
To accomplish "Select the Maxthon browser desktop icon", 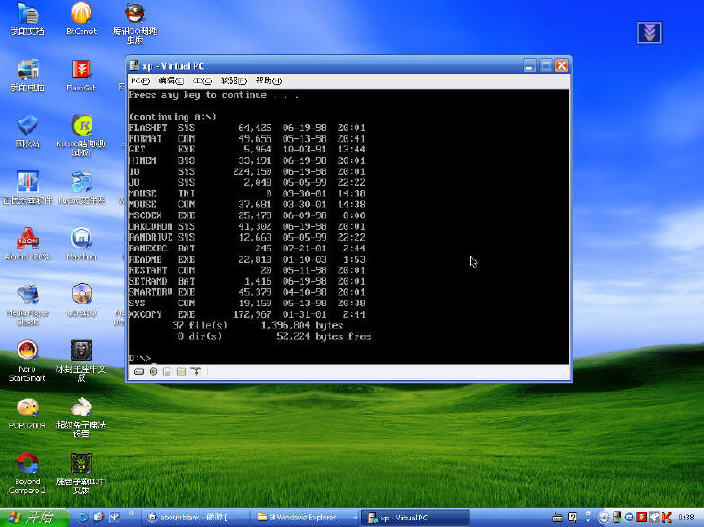I will tap(81, 244).
